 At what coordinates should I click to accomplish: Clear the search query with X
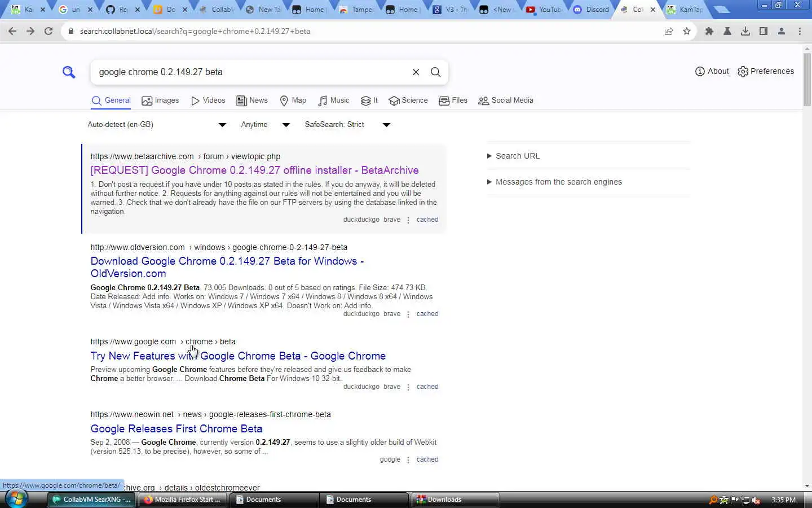tap(416, 72)
